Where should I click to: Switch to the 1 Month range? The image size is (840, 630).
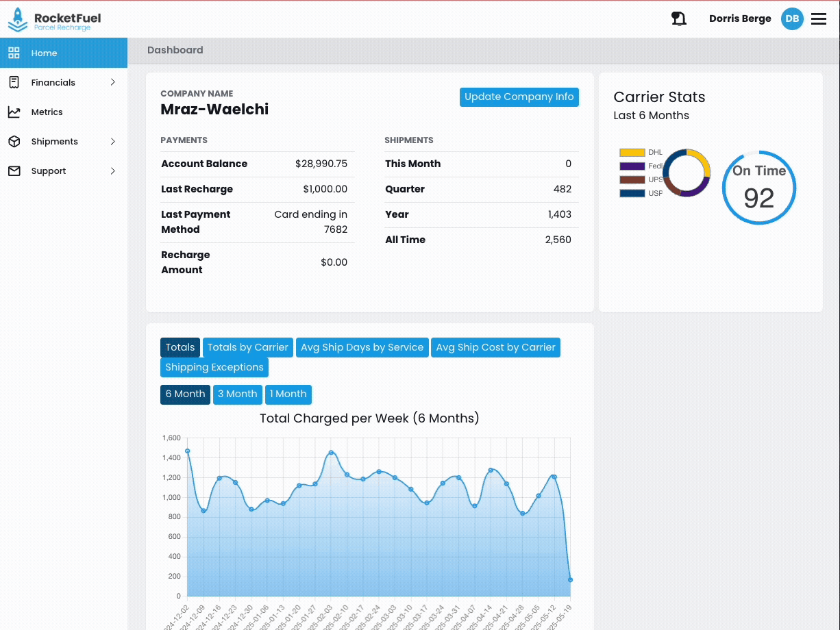coord(288,394)
